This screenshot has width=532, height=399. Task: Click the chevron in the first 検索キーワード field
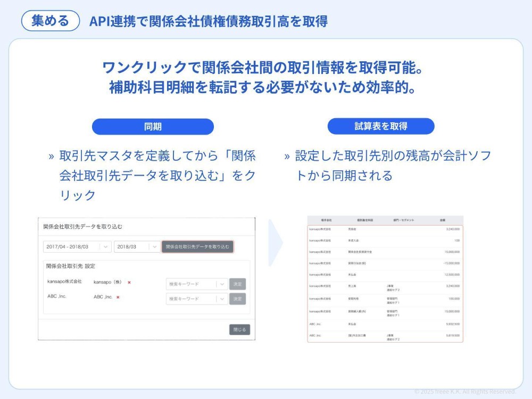pos(222,284)
